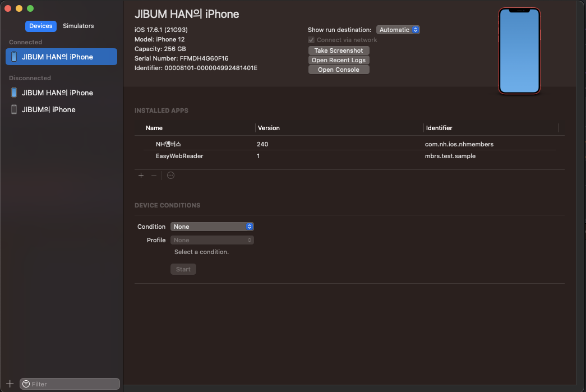This screenshot has height=392, width=586.
Task: Click the filter icon in sidebar
Action: click(26, 384)
